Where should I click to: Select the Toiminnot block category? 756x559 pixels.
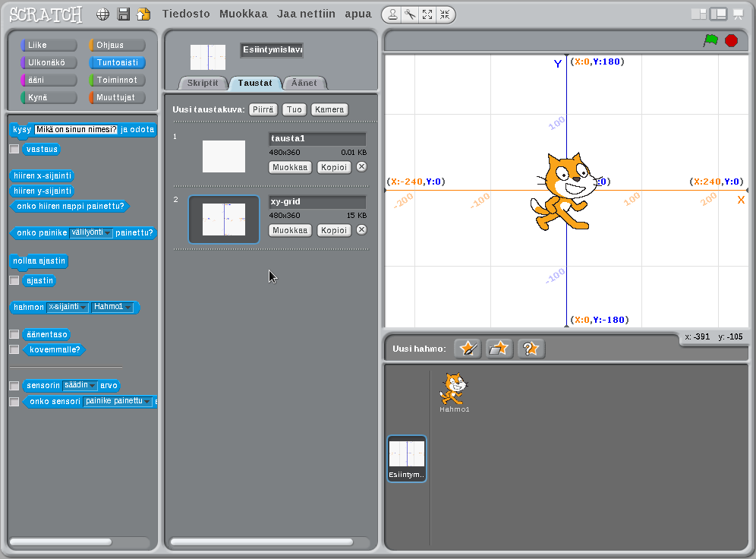point(117,80)
